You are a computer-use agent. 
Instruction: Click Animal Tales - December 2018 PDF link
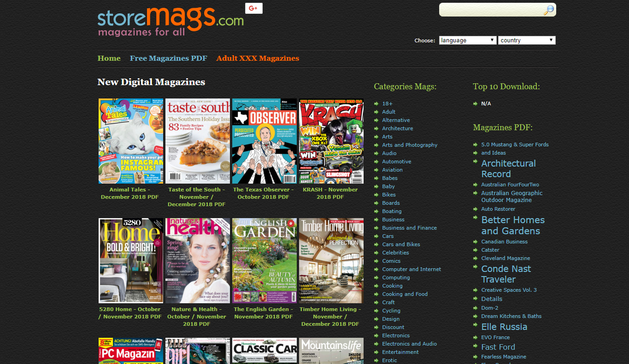(130, 193)
